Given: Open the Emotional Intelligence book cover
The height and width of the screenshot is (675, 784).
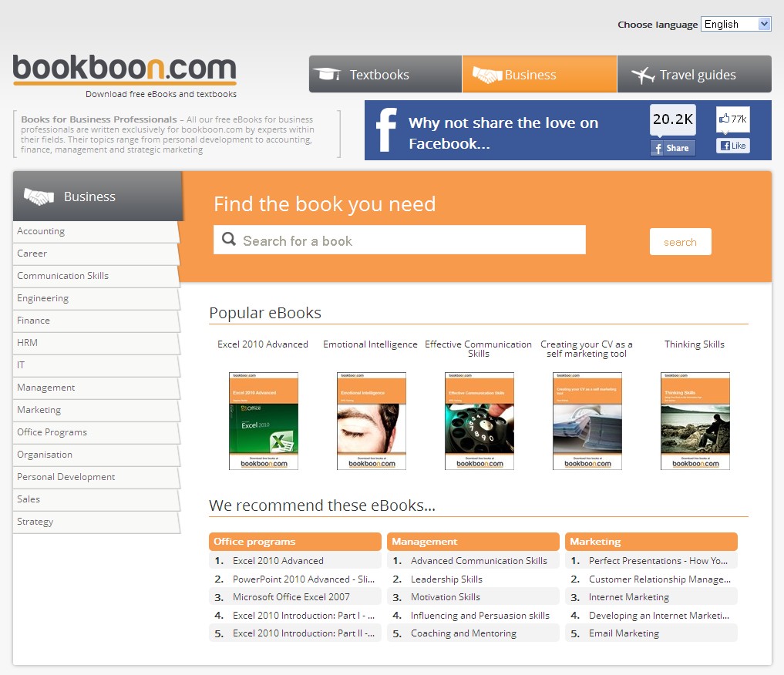Looking at the screenshot, I should pyautogui.click(x=372, y=421).
